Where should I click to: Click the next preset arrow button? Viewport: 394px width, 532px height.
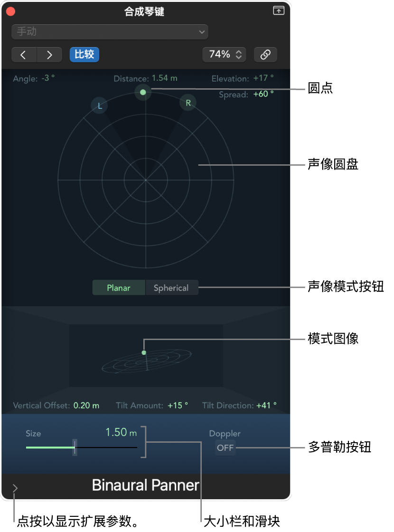tap(49, 55)
